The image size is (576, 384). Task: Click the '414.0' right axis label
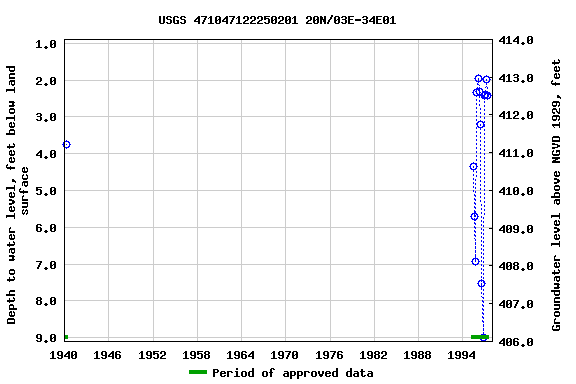pos(516,40)
